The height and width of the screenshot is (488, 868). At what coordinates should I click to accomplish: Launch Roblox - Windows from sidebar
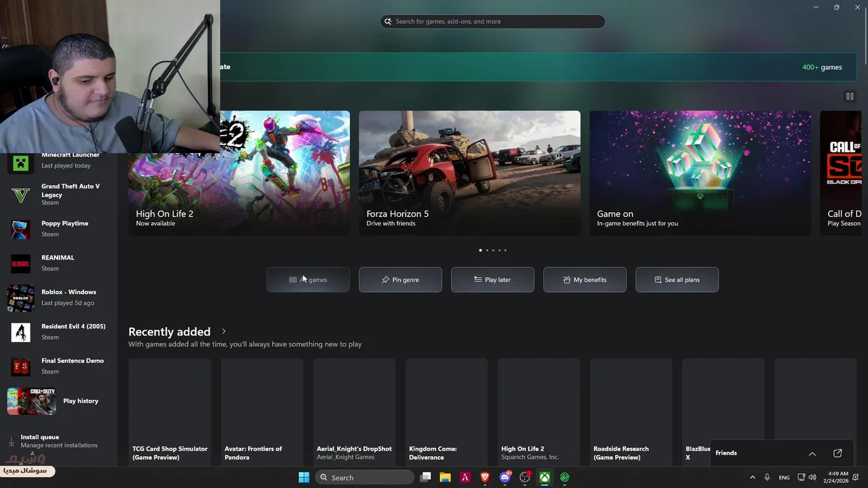click(58, 298)
